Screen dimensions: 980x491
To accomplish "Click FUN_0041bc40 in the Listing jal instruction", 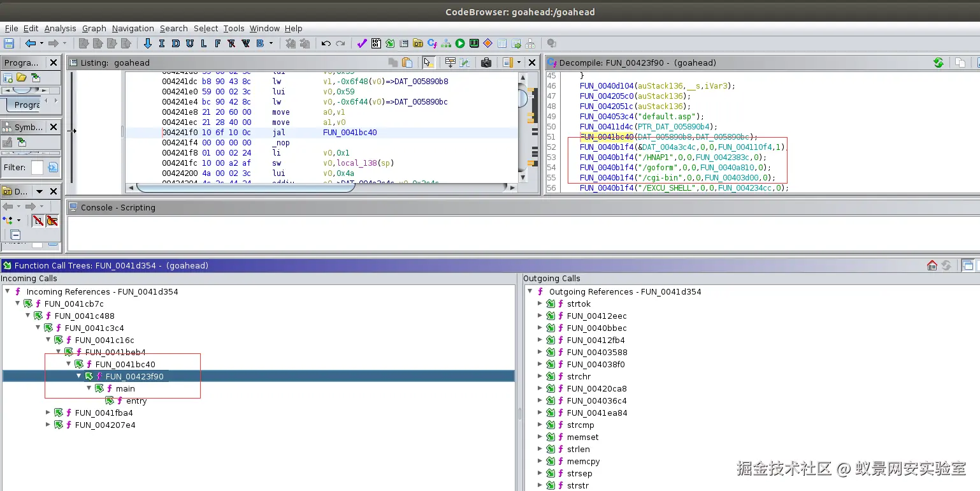I will [350, 133].
